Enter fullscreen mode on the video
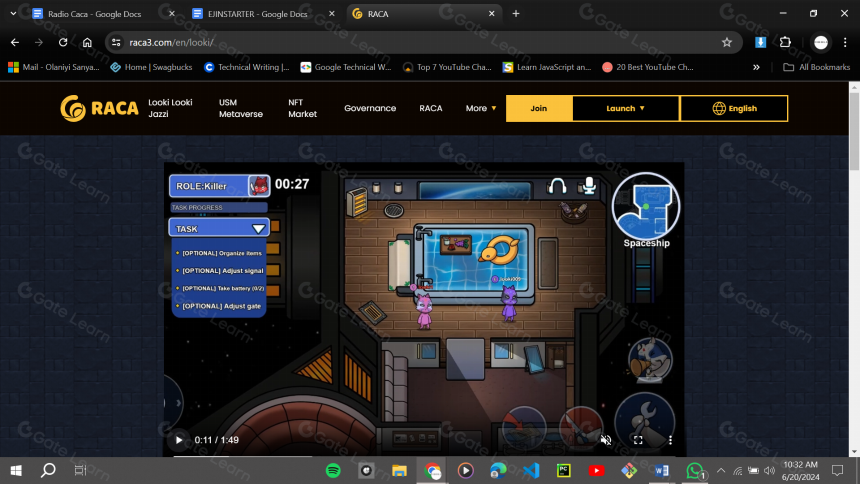860x484 pixels. [x=638, y=440]
